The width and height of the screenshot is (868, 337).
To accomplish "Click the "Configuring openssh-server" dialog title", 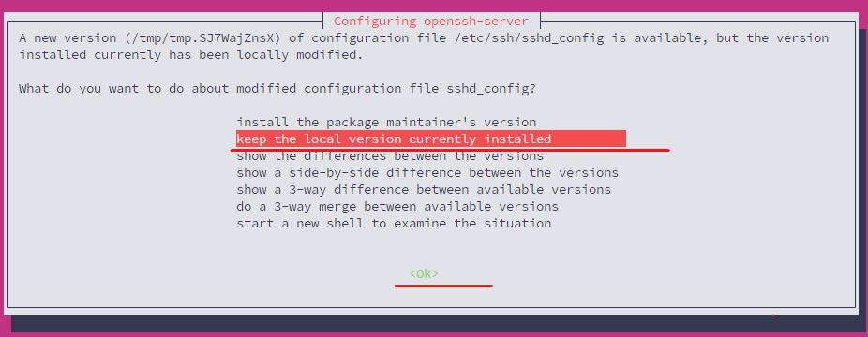I will click(x=430, y=22).
